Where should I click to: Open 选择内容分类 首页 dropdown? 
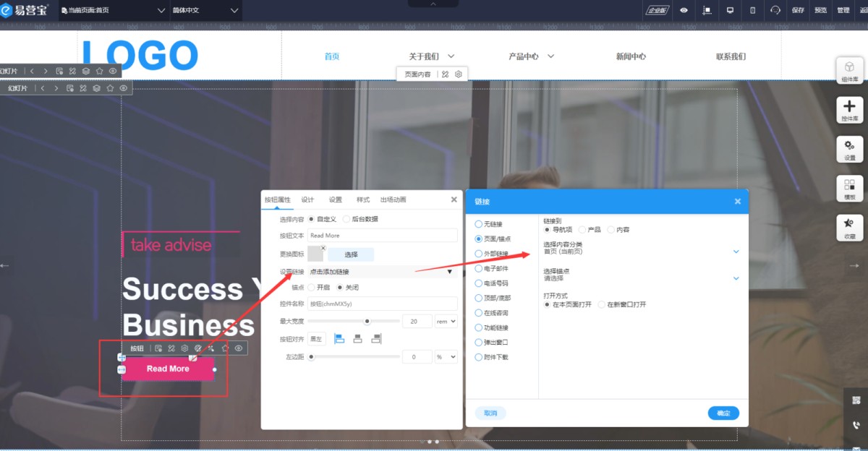tap(642, 252)
